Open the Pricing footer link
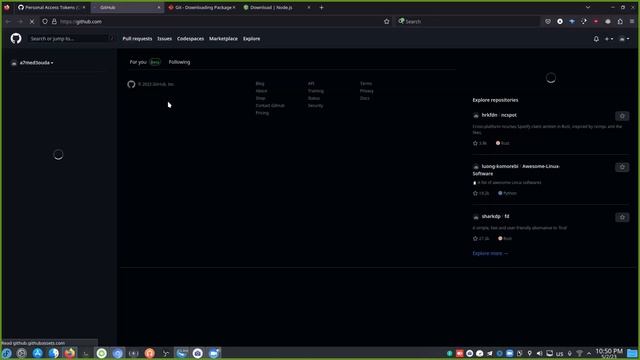Image resolution: width=640 pixels, height=360 pixels. [x=262, y=113]
